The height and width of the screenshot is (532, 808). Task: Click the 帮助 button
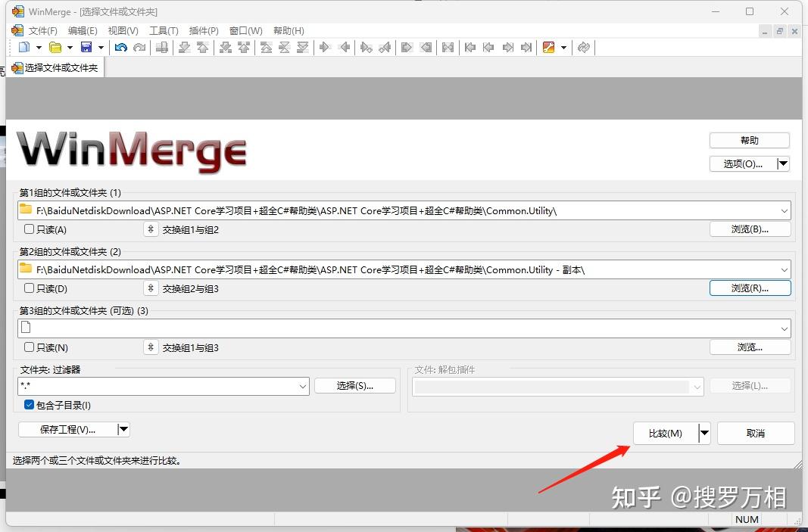749,140
